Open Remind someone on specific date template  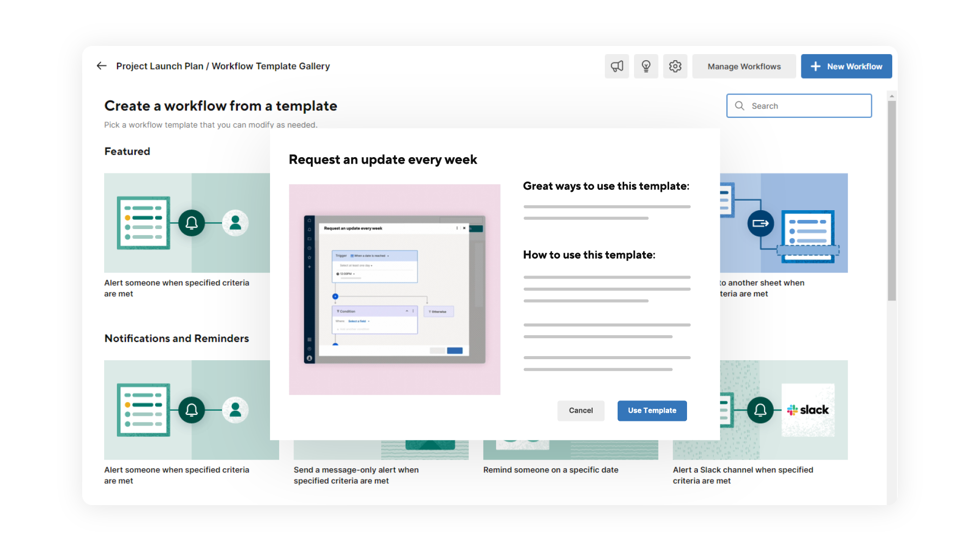(550, 470)
